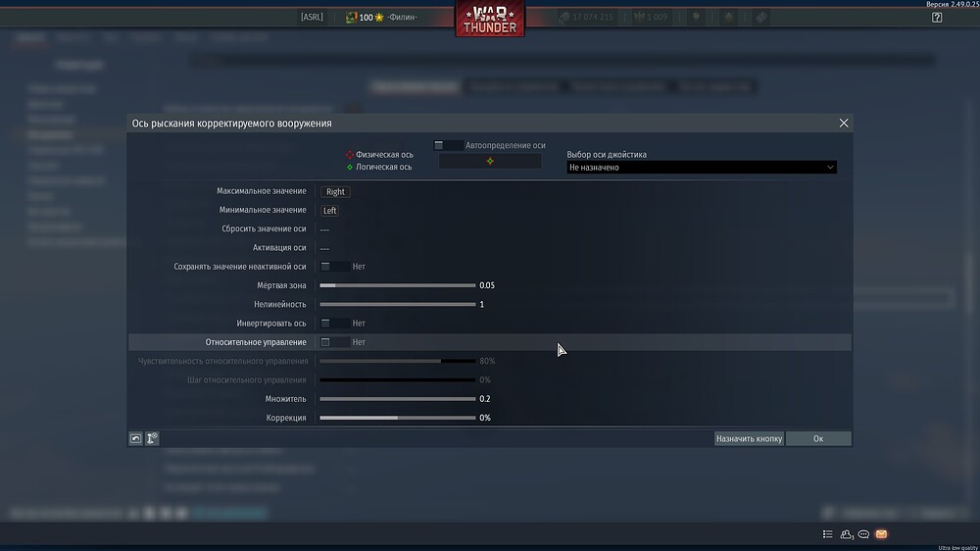The image size is (980, 551).
Task: Click the War Thunder logo
Action: [490, 20]
